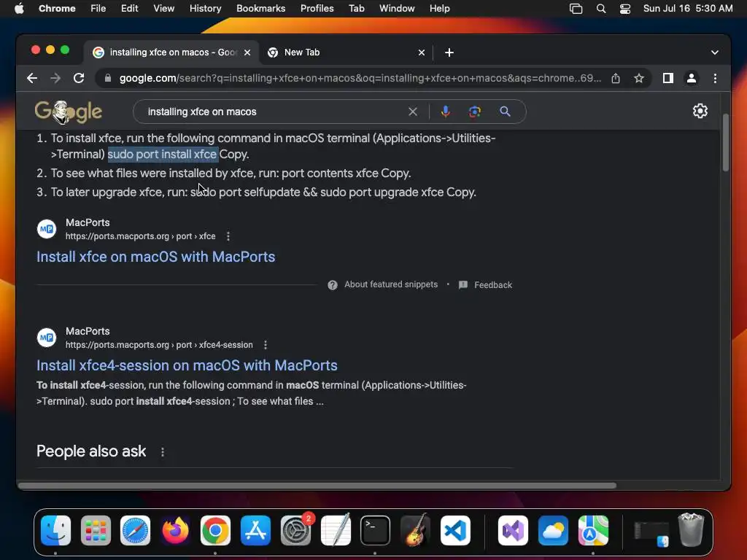Viewport: 747px width, 560px height.
Task: Launch Safari from the Dock
Action: click(135, 530)
